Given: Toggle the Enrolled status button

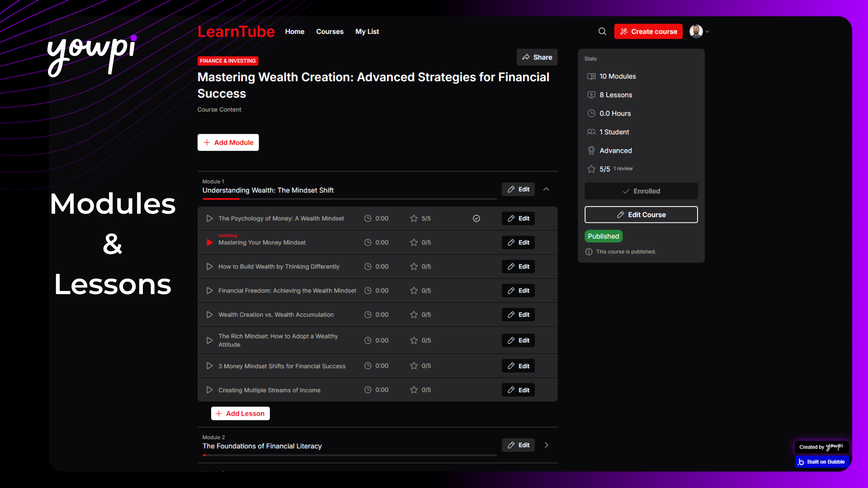Looking at the screenshot, I should point(641,191).
